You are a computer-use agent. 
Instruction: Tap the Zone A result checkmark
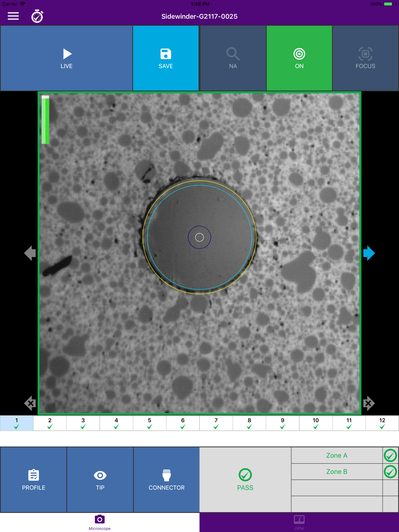(x=390, y=455)
